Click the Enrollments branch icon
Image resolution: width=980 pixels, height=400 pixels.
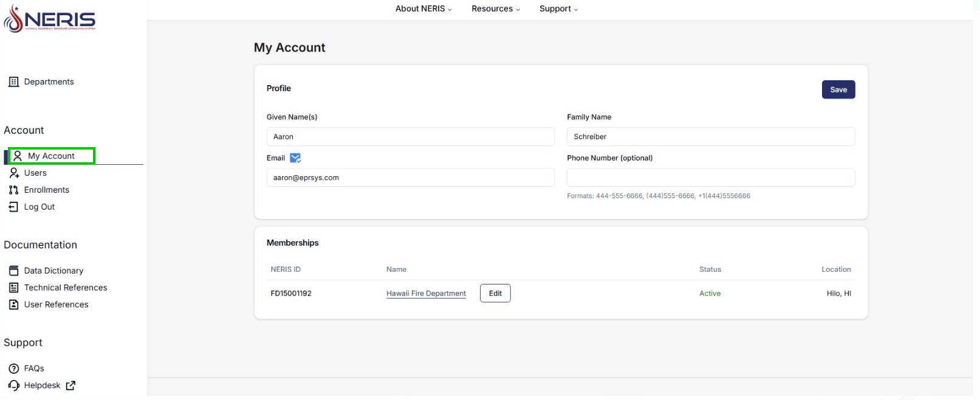tap(13, 190)
